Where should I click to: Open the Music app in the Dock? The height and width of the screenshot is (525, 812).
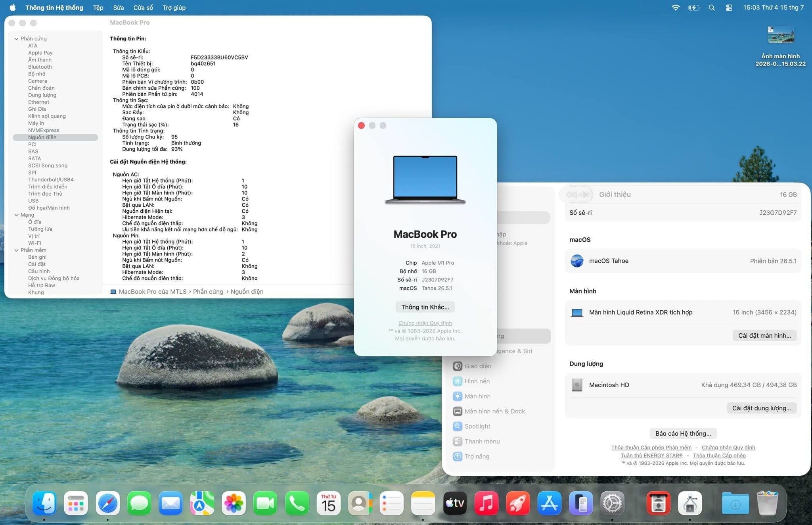(x=486, y=503)
